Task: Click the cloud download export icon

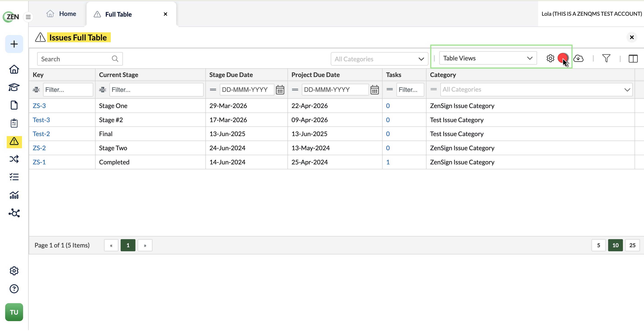Action: point(578,58)
